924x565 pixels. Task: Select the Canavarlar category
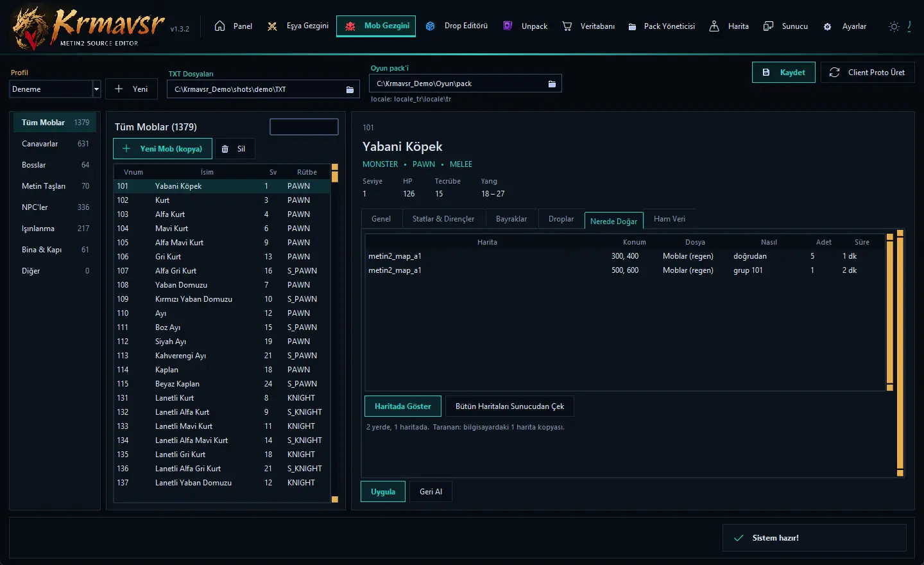click(x=55, y=144)
